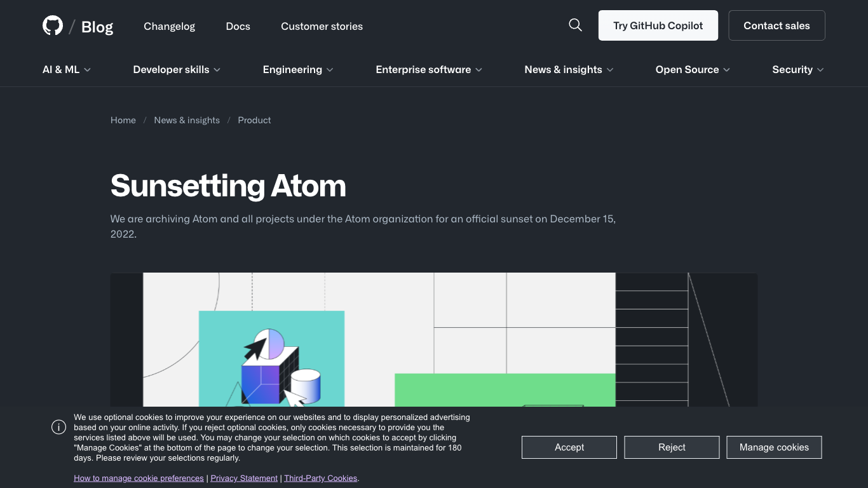Image resolution: width=868 pixels, height=488 pixels.
Task: Click the GitHub Octocat logo
Action: [x=53, y=26]
